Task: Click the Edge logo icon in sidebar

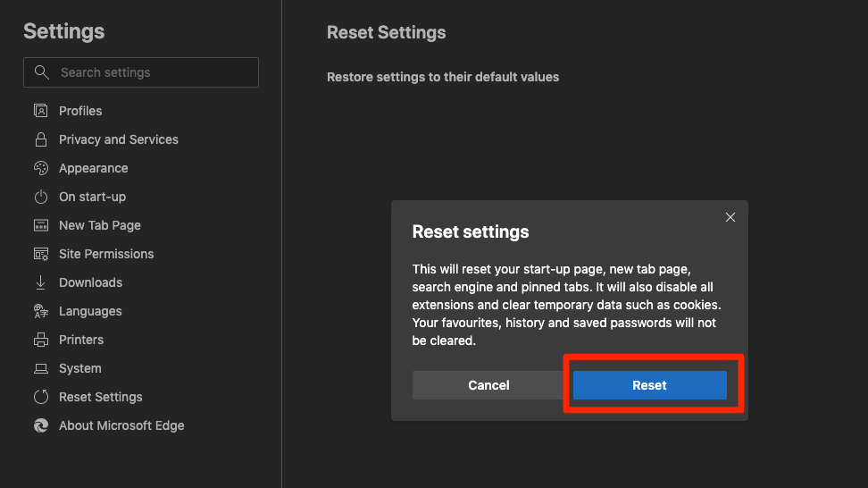Action: [x=40, y=425]
